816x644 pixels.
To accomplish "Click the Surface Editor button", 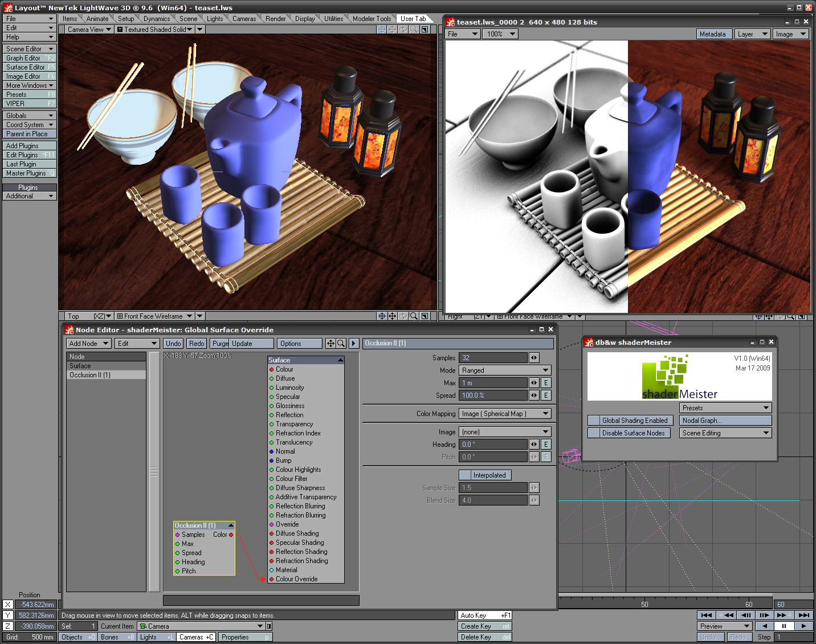I will coord(29,67).
